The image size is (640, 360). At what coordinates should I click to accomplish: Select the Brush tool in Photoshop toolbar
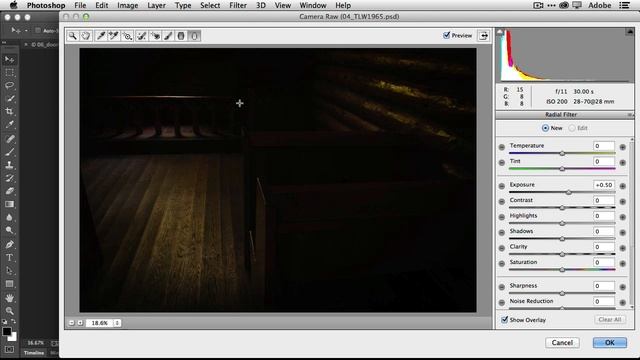(x=9, y=152)
